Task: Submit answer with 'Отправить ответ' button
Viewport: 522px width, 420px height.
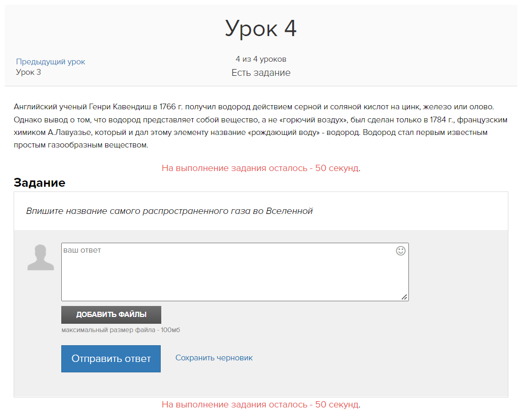Action: (111, 358)
